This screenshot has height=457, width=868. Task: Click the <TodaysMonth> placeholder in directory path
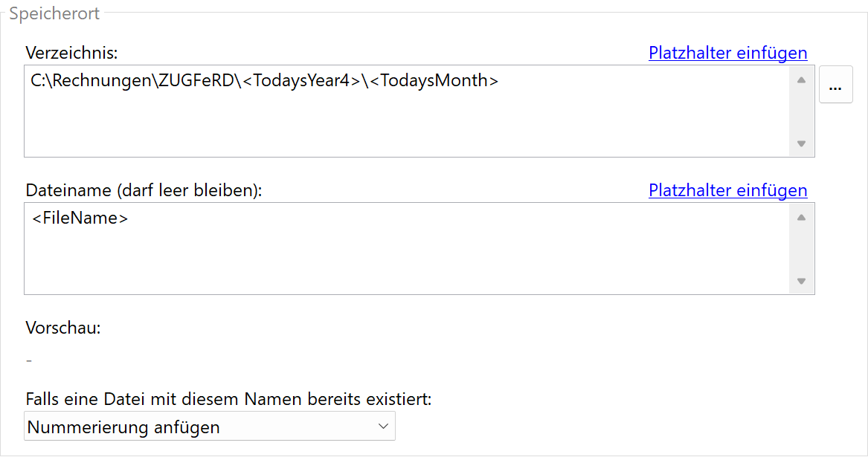(434, 81)
